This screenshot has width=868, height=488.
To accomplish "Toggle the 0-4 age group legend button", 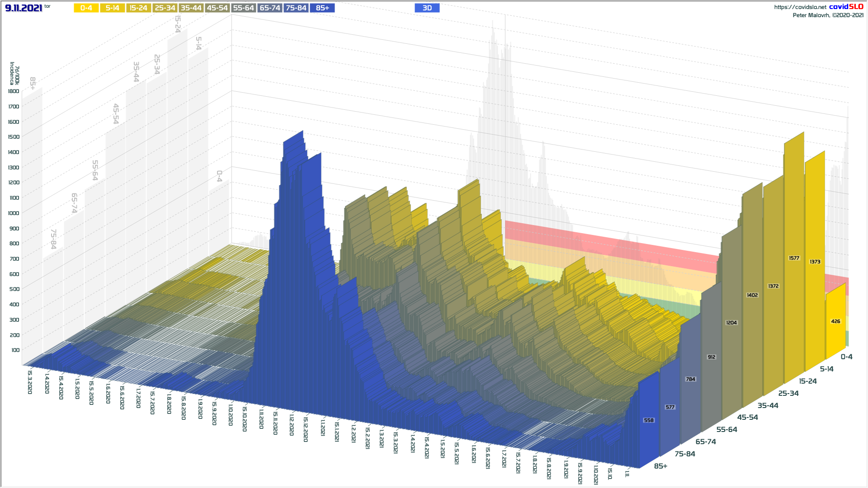I will coord(86,8).
